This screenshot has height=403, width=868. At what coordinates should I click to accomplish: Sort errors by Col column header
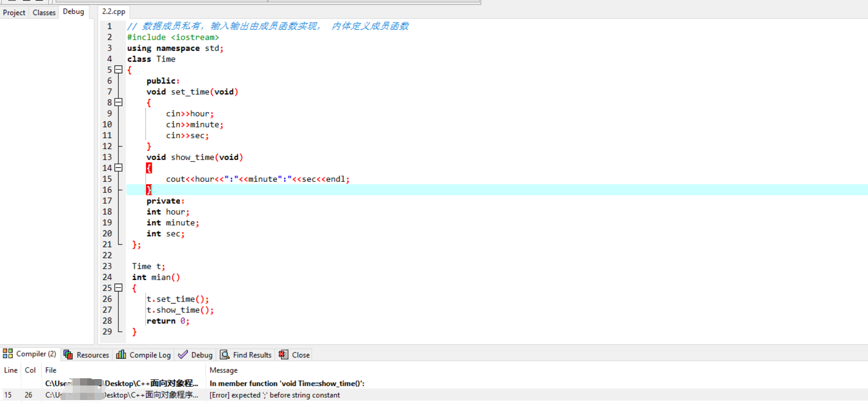pos(31,370)
